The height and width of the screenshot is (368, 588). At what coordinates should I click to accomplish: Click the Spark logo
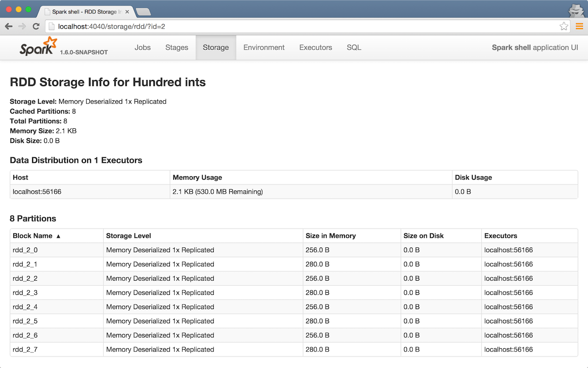tap(39, 47)
